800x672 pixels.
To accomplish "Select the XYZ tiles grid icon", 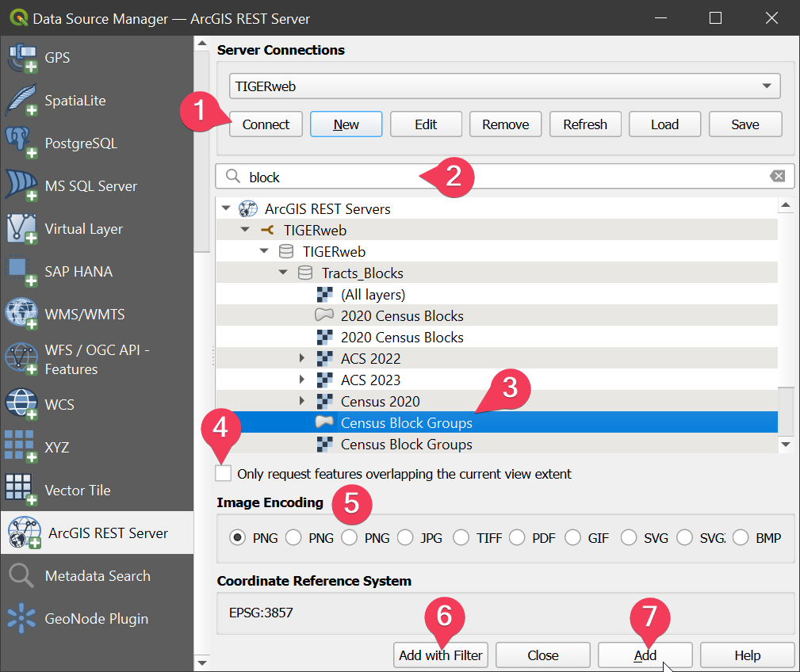I will (21, 447).
